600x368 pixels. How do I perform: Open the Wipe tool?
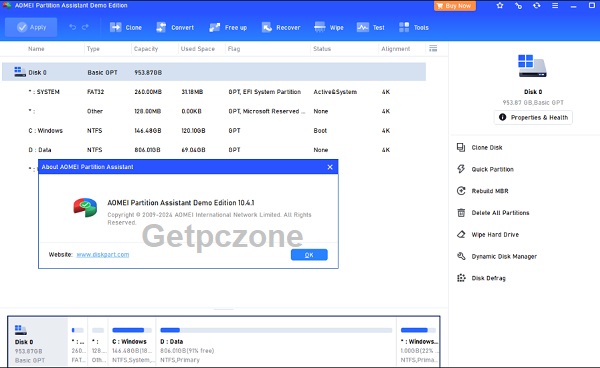329,28
